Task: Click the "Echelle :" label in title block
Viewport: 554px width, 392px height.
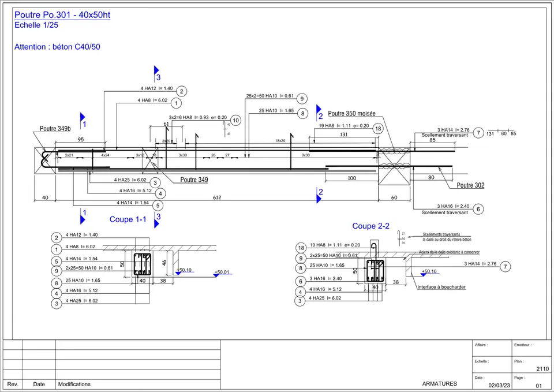Action: (x=482, y=361)
